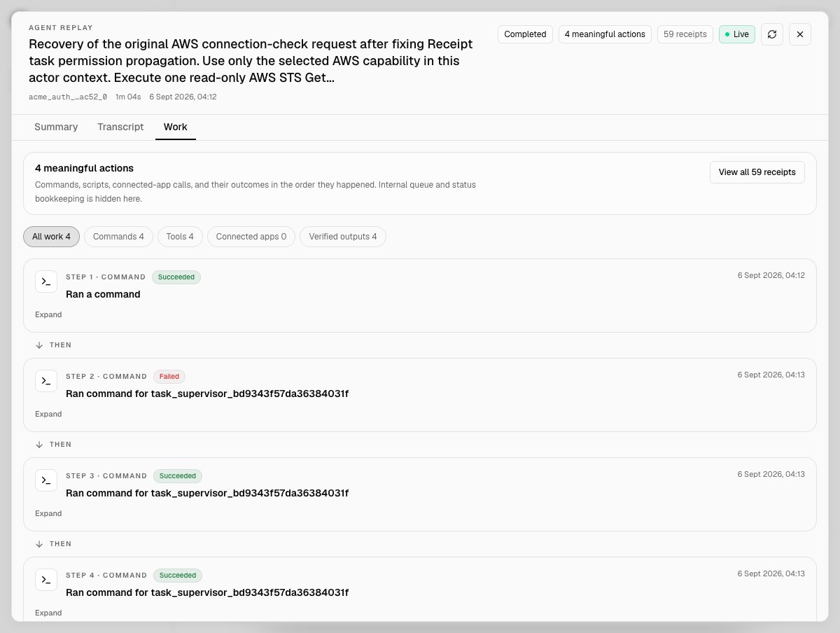Expand Step 4 command details
This screenshot has width=840, height=633.
coord(48,613)
